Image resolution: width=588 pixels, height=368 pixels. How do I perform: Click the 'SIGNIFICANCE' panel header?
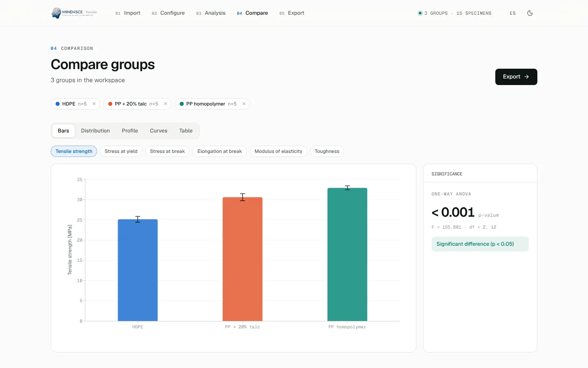coord(447,174)
